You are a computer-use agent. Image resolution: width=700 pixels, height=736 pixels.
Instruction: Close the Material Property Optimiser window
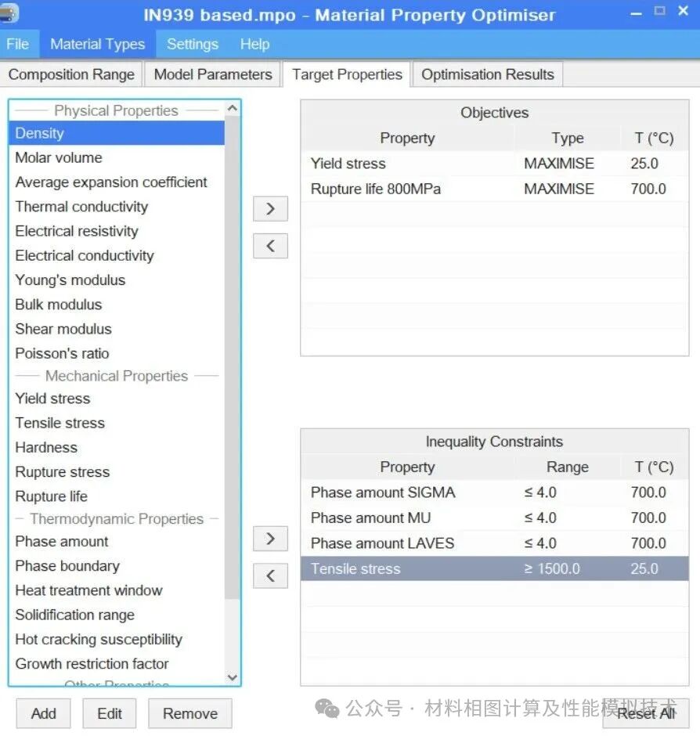(x=683, y=11)
